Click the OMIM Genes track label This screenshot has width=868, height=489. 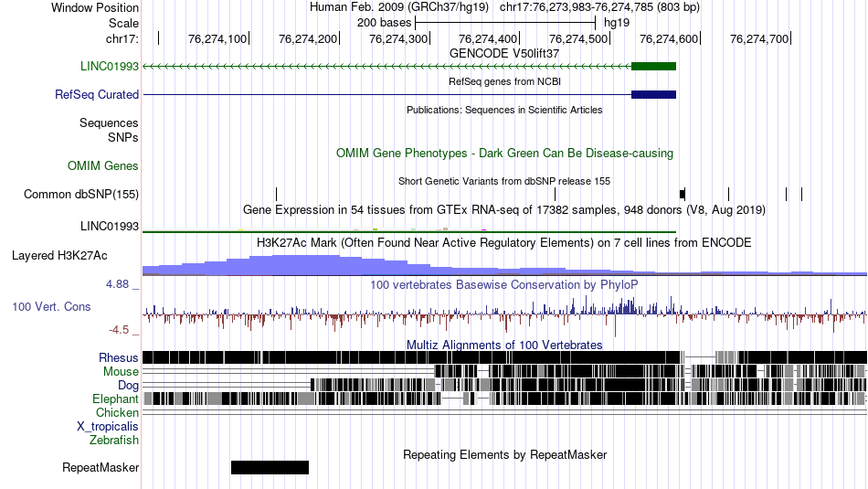coord(103,166)
